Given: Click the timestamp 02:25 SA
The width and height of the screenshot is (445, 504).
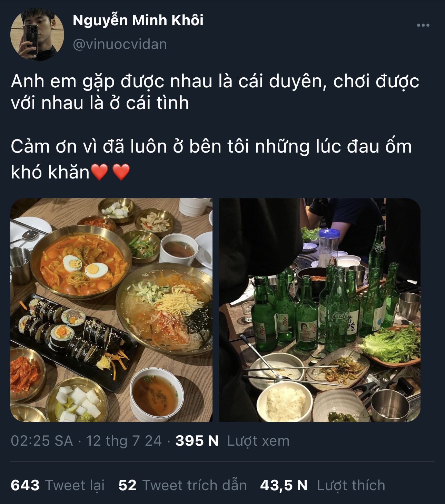Looking at the screenshot, I should 42,441.
